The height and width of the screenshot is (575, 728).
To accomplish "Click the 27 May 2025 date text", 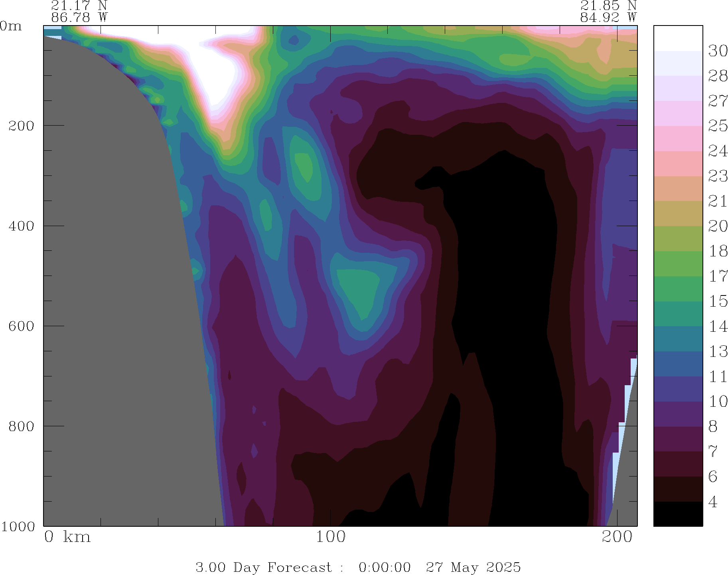I will (x=473, y=567).
